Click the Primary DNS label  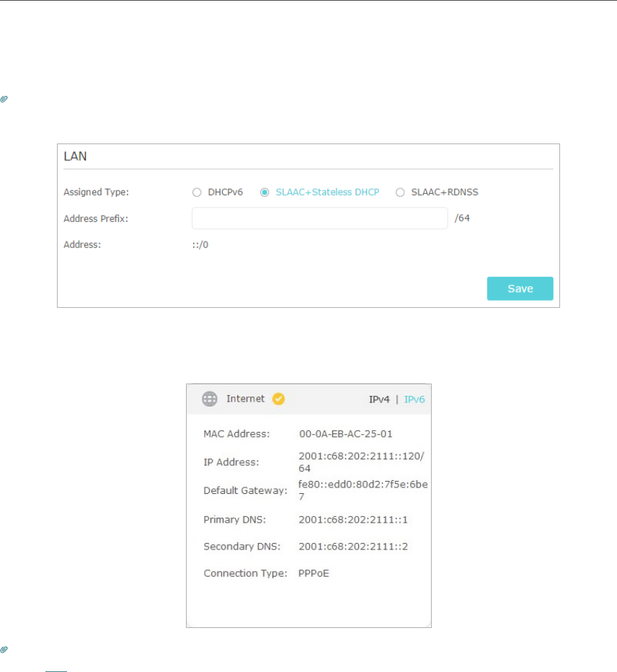(235, 520)
